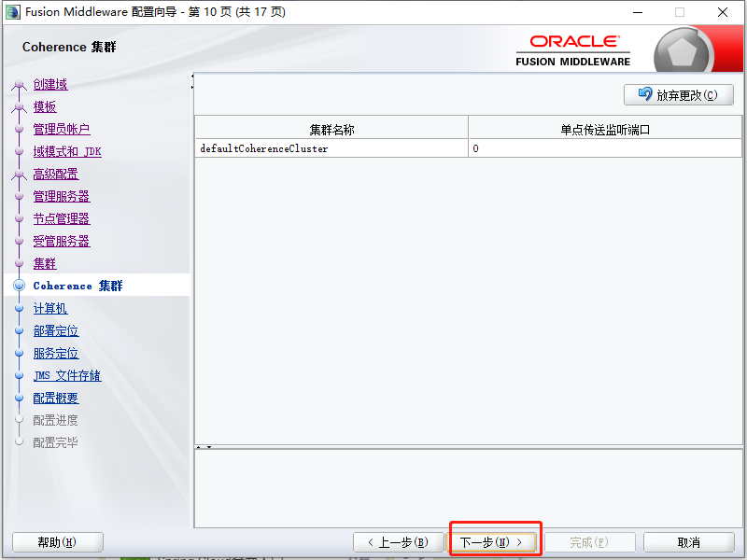Click the defaultCoherenceCluster name cell
Screen dimensions: 747x560
331,148
